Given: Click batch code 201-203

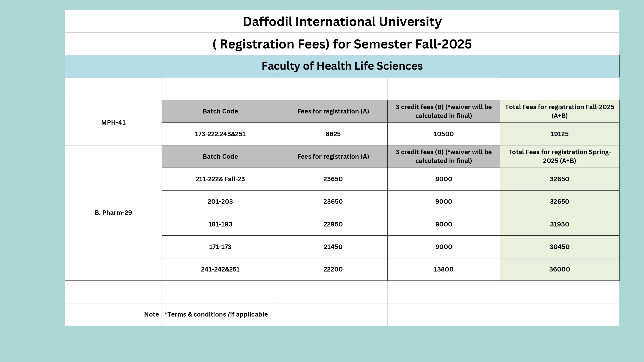Looking at the screenshot, I should [x=220, y=202].
